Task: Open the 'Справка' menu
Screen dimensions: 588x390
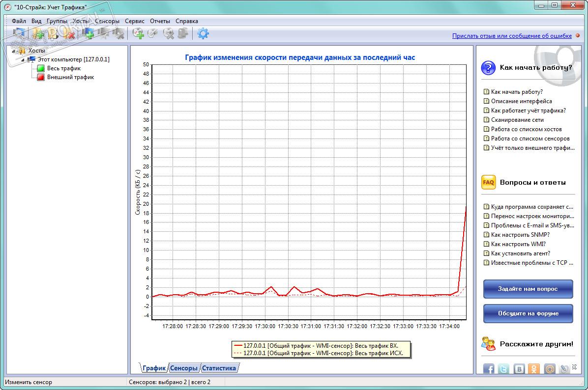Action: [x=187, y=21]
